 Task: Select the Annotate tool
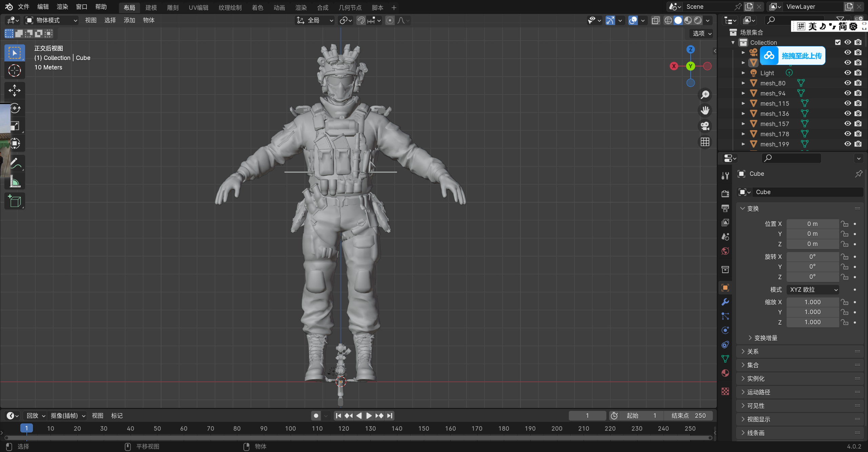tap(15, 164)
